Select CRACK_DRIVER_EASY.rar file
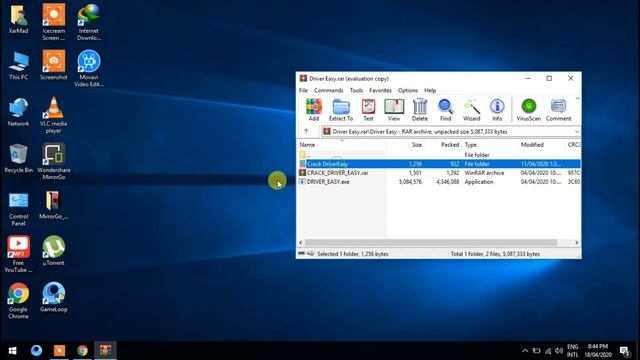This screenshot has height=360, width=640. pos(439,173)
